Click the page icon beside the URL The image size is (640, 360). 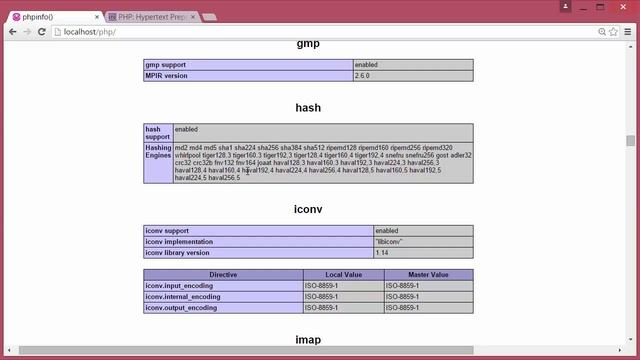pyautogui.click(x=58, y=32)
